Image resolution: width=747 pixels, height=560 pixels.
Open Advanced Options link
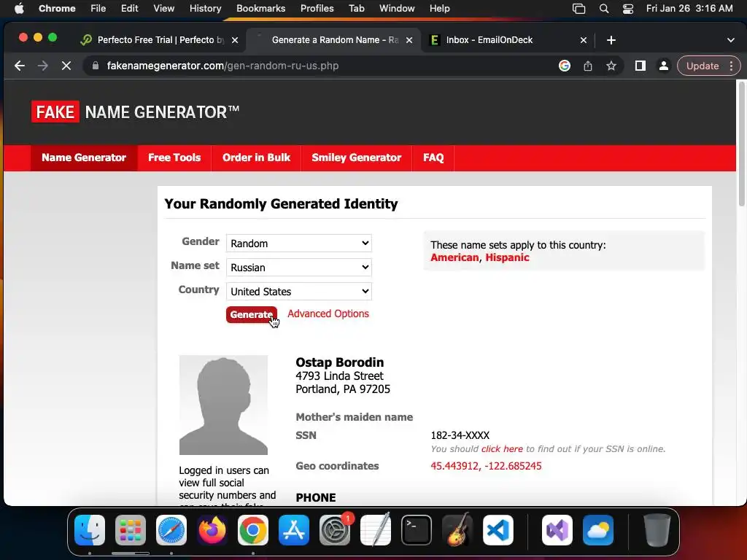pos(328,314)
